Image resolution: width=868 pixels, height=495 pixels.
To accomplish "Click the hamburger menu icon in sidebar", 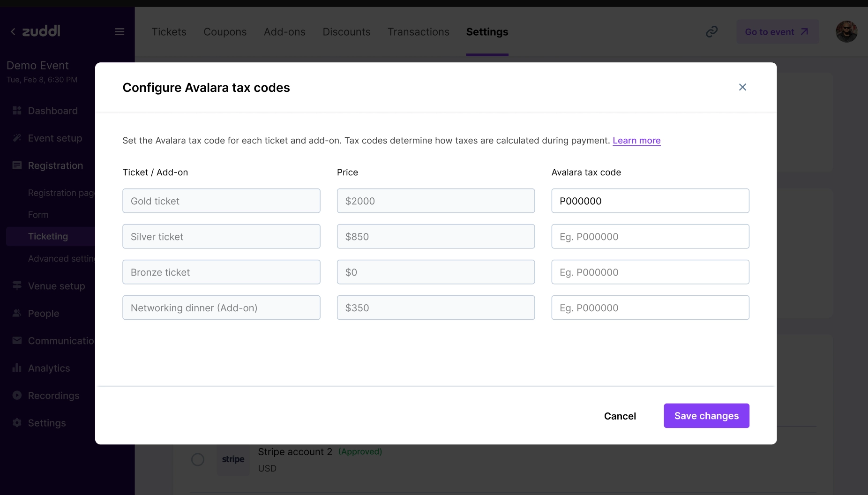I will (120, 31).
